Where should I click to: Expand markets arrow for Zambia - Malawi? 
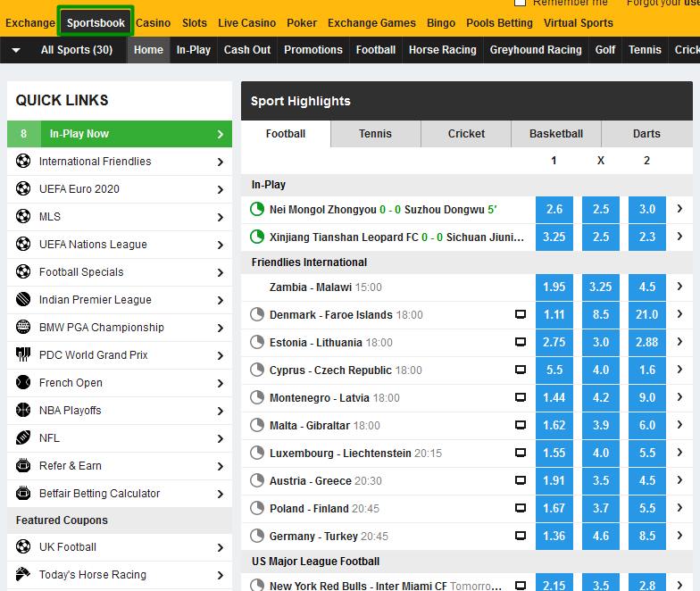coord(679,287)
